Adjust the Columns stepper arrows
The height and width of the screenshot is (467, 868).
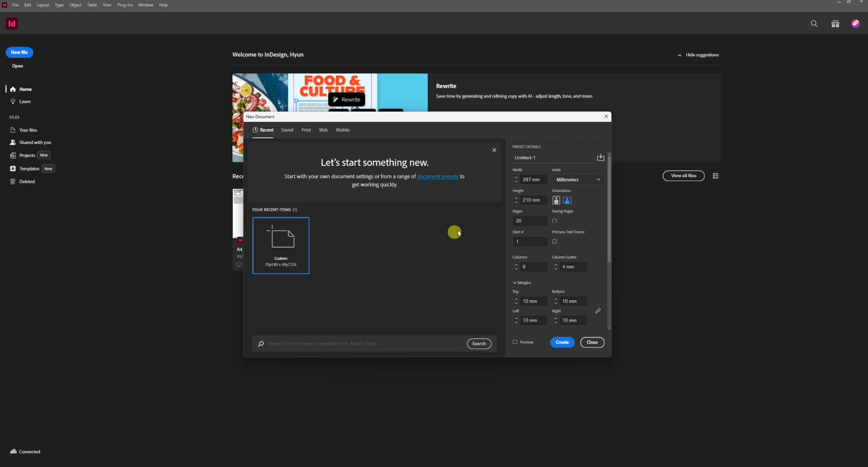(516, 267)
